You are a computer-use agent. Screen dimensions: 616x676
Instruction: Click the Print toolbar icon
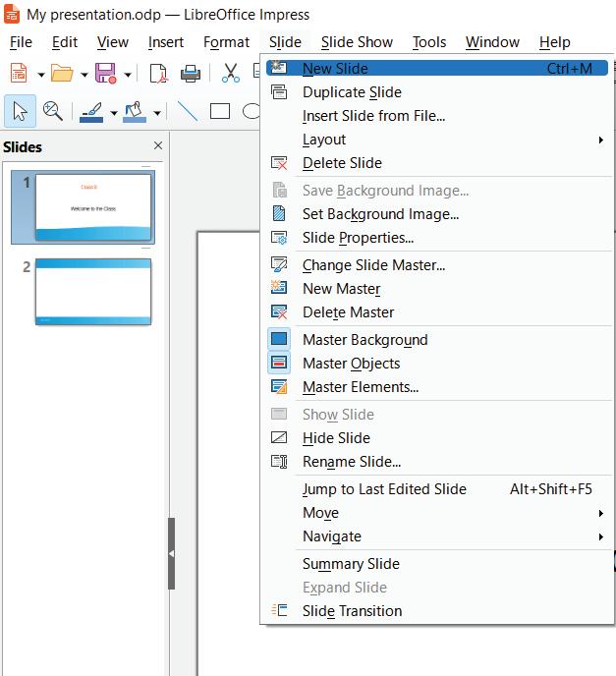point(190,74)
